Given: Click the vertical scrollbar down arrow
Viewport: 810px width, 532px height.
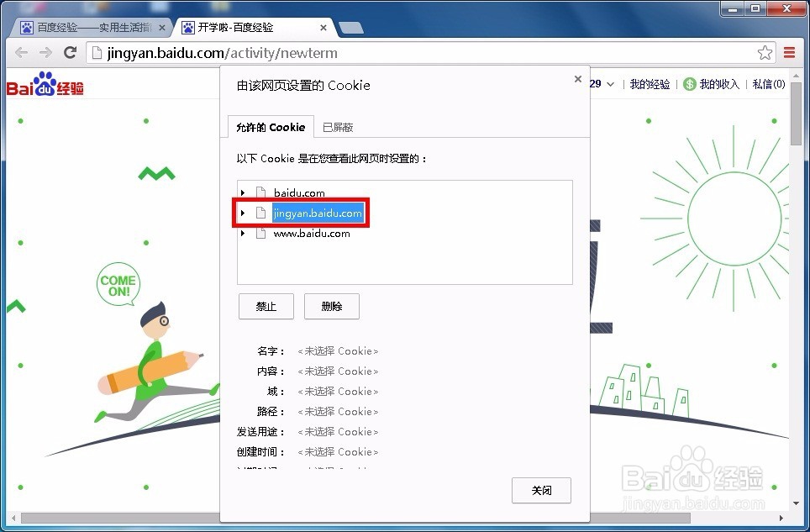Looking at the screenshot, I should [796, 503].
